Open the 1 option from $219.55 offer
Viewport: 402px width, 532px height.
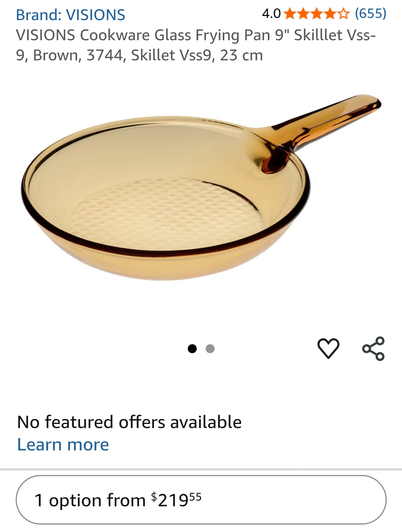click(201, 500)
